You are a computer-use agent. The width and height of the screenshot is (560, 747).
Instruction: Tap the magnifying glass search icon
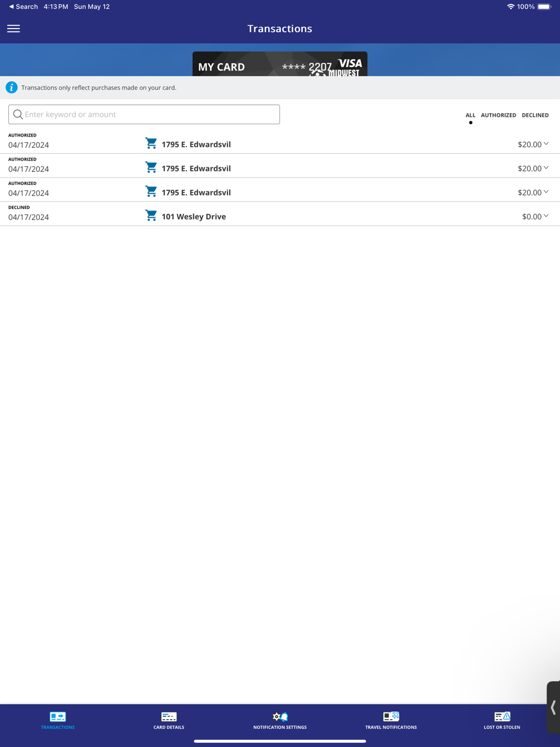click(18, 114)
